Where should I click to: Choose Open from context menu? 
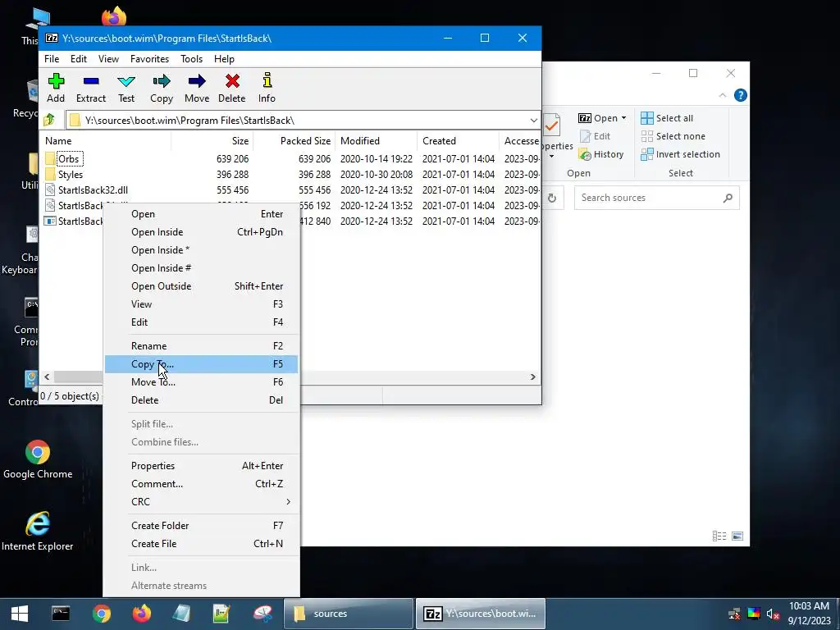tap(202, 214)
